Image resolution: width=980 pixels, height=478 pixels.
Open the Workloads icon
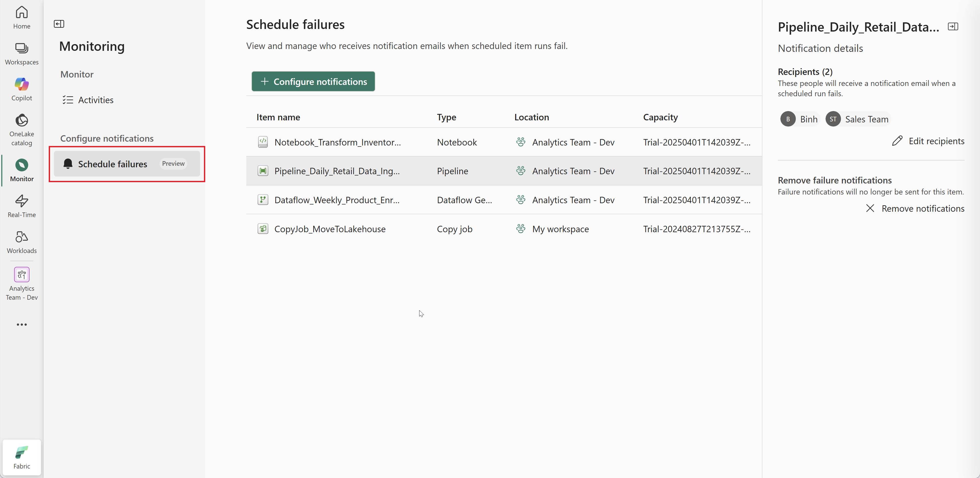pos(22,242)
